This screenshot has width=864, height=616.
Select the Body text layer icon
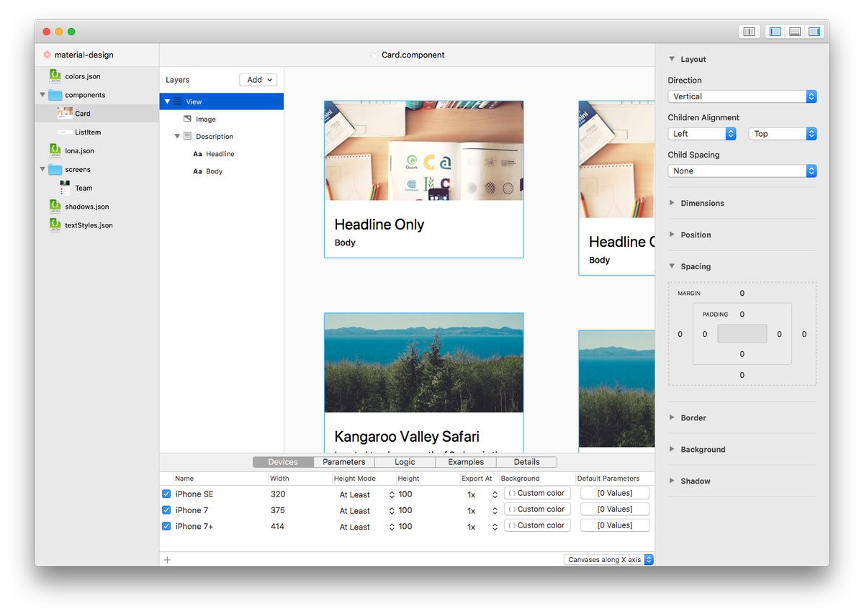197,171
